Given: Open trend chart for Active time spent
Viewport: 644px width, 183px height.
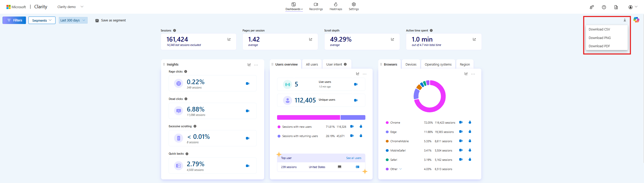Looking at the screenshot, I should pos(474,39).
